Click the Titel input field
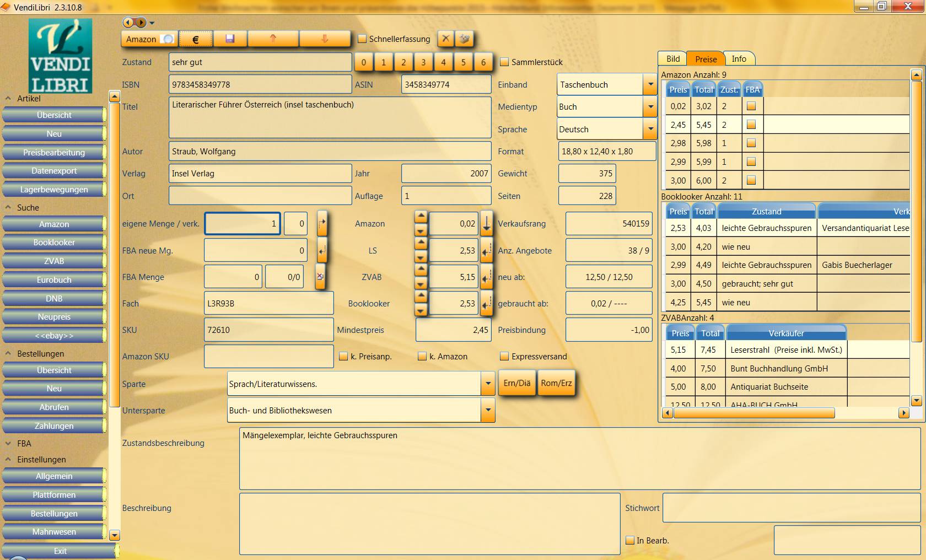 (x=330, y=117)
